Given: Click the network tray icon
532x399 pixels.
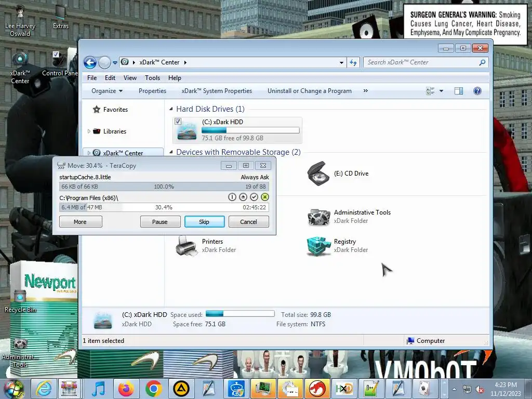Looking at the screenshot, I should coord(467,390).
